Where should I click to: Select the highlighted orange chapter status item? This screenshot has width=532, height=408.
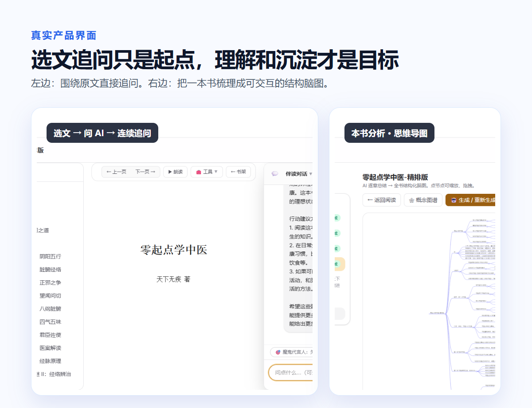click(340, 264)
